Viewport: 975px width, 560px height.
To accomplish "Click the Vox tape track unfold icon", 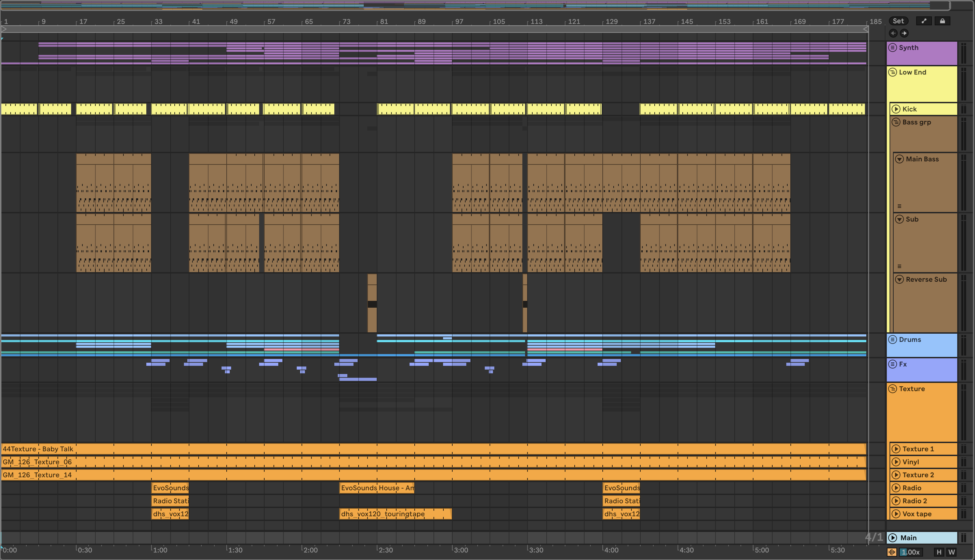I will pos(896,514).
